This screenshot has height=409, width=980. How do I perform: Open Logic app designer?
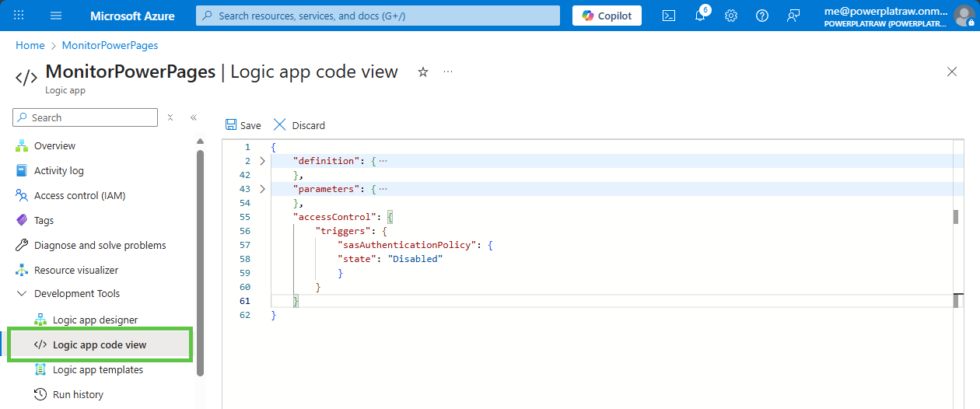point(95,320)
